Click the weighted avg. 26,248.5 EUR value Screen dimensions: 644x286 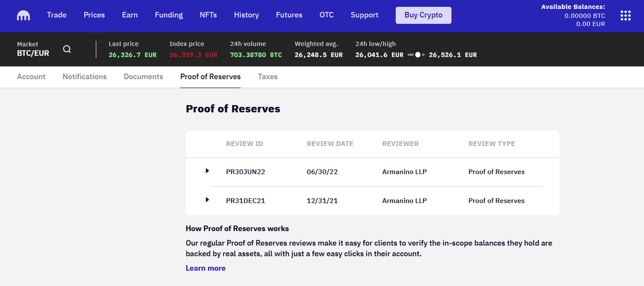319,55
